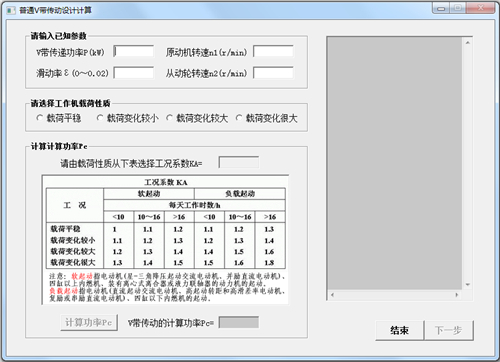The width and height of the screenshot is (500, 362).
Task: Click the 下一步 button
Action: 449,330
